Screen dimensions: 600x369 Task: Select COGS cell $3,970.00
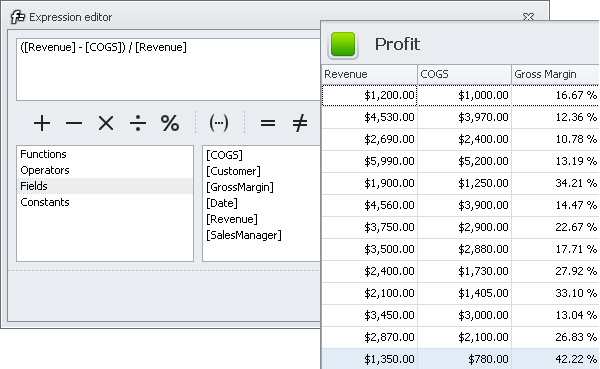[464, 117]
